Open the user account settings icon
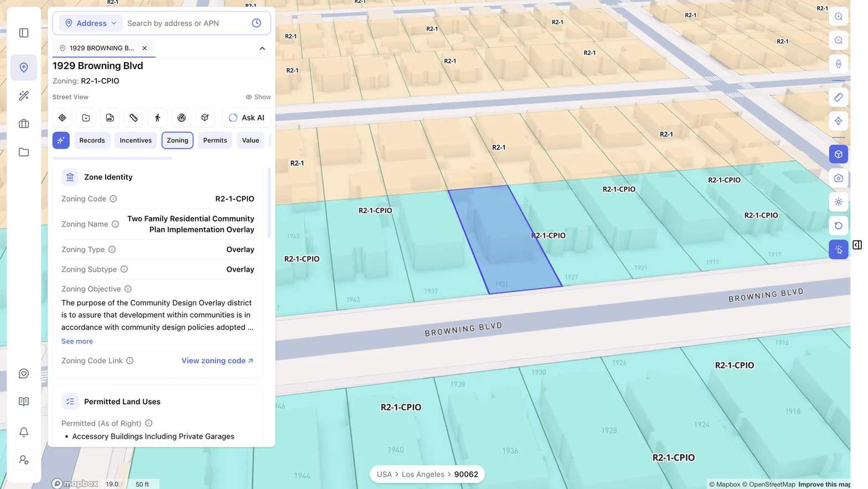868x489 pixels. pyautogui.click(x=24, y=460)
